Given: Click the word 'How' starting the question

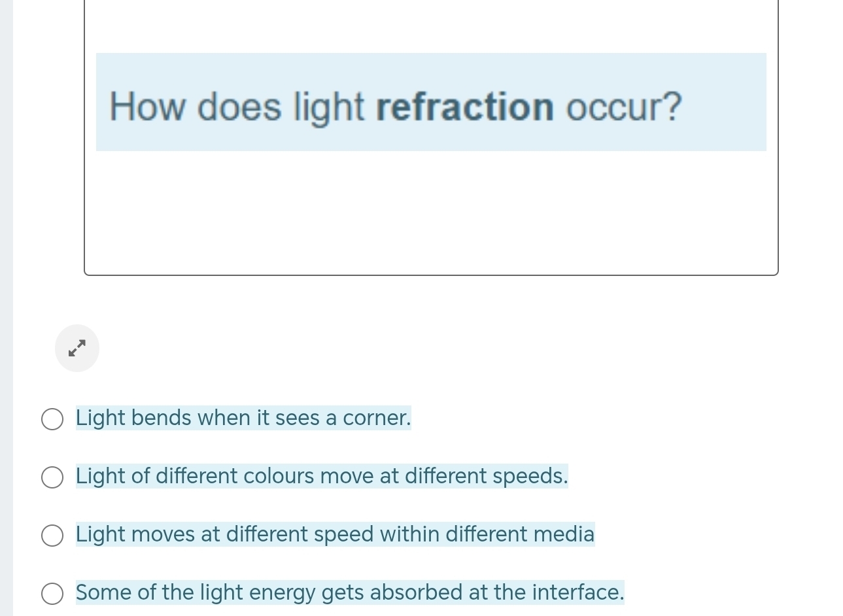Looking at the screenshot, I should coord(147,107).
